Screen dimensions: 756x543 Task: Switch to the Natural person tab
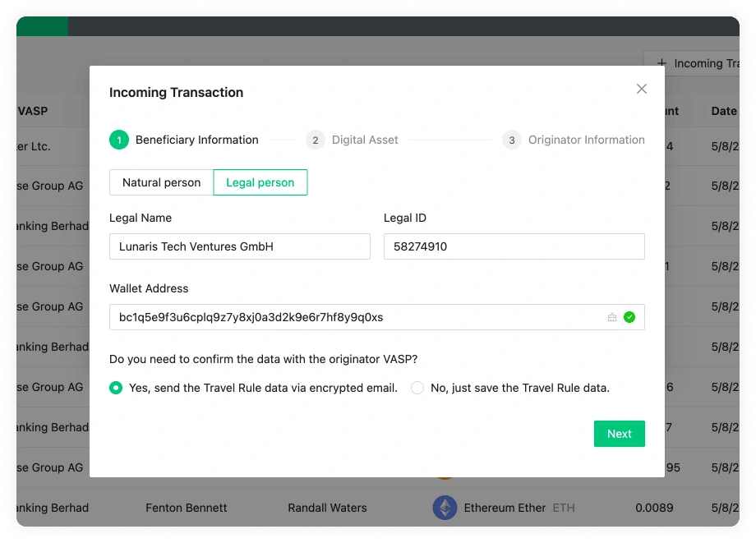click(161, 182)
